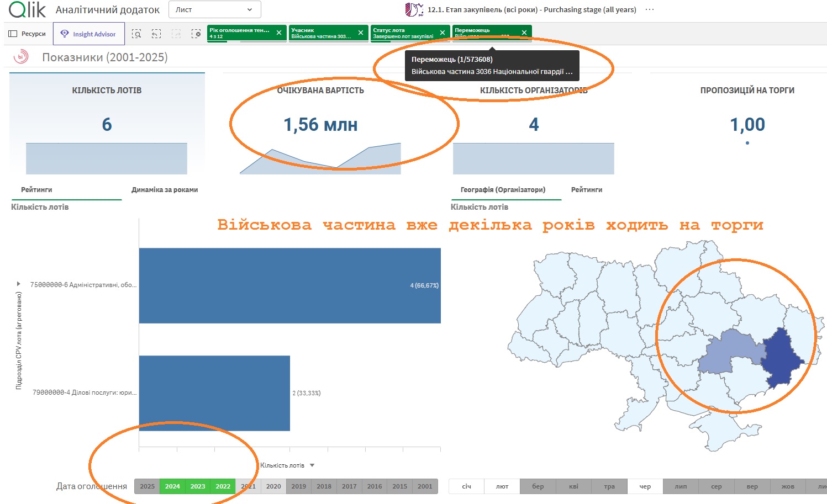Open the Рік оголошення selection chip
Viewport: 827px width, 504px height.
(x=241, y=33)
